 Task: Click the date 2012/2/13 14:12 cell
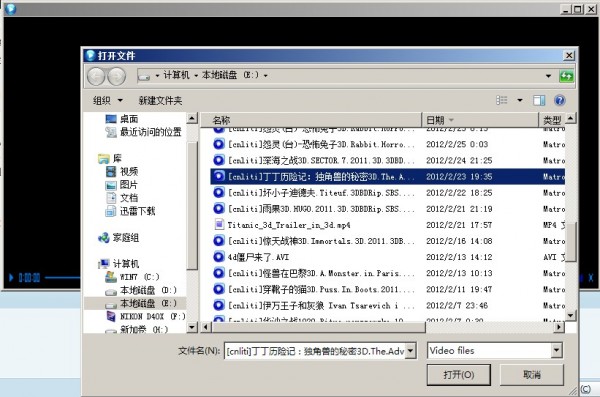459,257
